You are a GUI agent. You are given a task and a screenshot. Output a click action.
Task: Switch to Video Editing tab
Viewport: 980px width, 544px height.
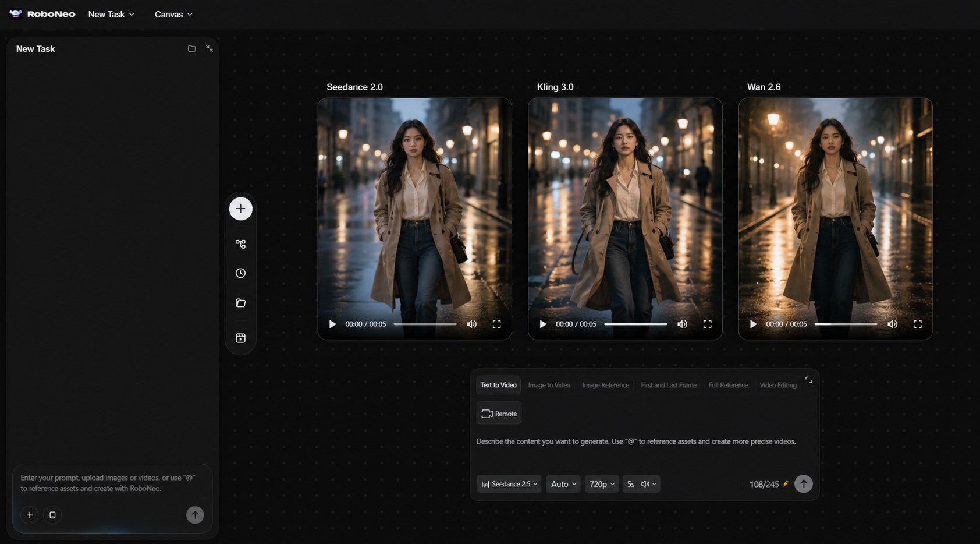[x=778, y=385]
